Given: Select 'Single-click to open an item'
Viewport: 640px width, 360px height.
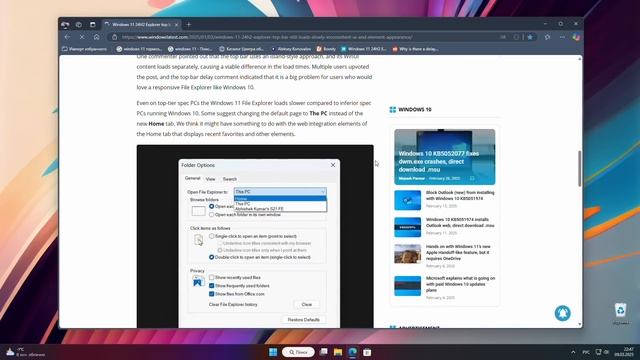Looking at the screenshot, I should pyautogui.click(x=211, y=236).
